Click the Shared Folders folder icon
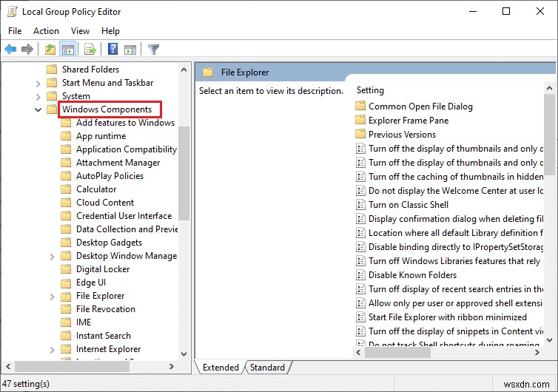 click(x=52, y=69)
